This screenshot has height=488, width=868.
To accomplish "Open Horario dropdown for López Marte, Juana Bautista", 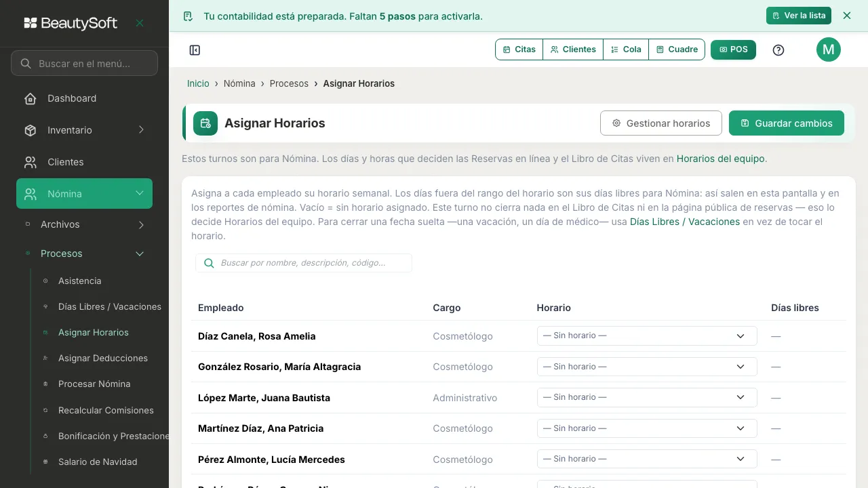I will pos(647,397).
